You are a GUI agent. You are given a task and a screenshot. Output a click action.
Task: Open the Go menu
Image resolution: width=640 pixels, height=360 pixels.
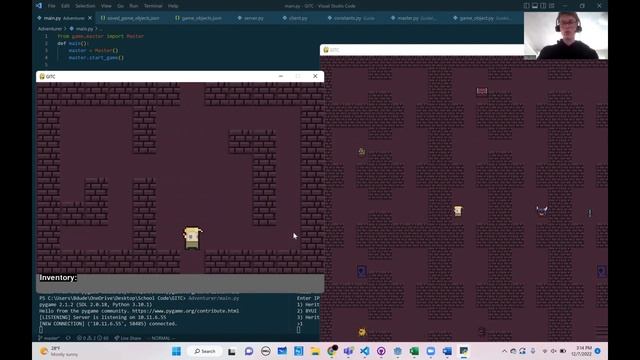[120, 6]
